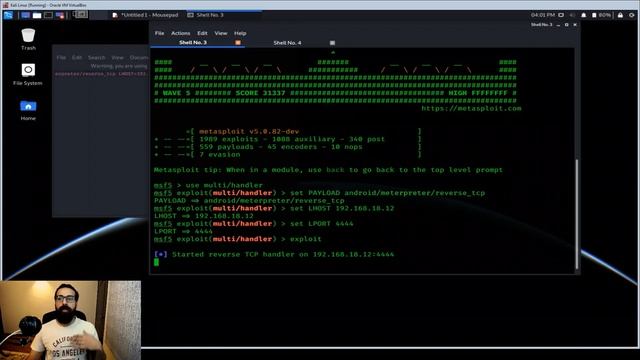Open the workspace switcher in panel
The image size is (640, 360).
[80, 15]
